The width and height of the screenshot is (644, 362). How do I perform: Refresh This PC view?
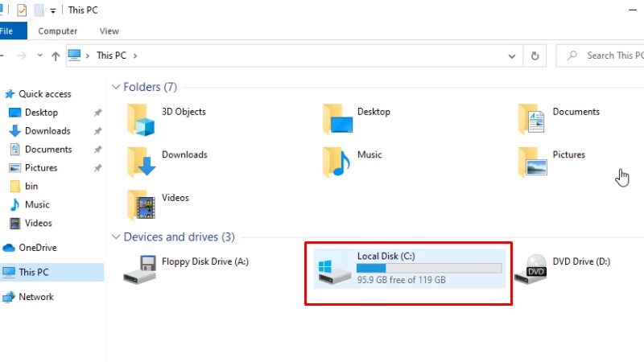535,56
